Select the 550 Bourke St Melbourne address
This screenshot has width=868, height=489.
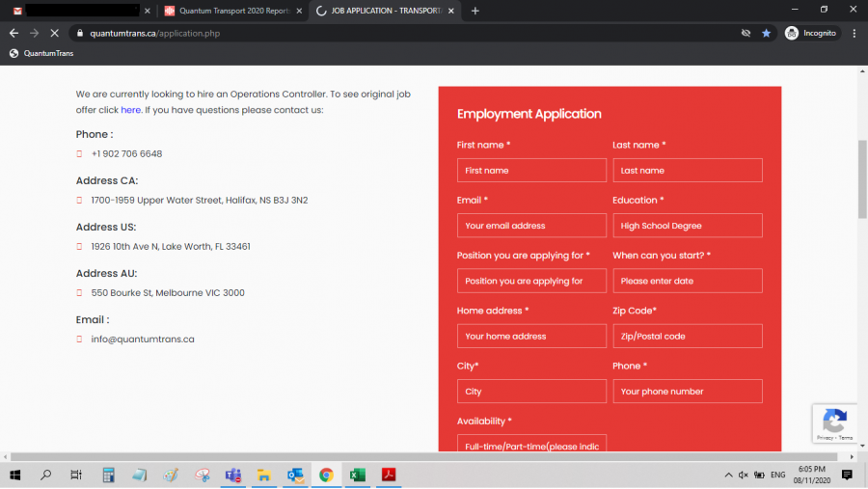point(168,292)
